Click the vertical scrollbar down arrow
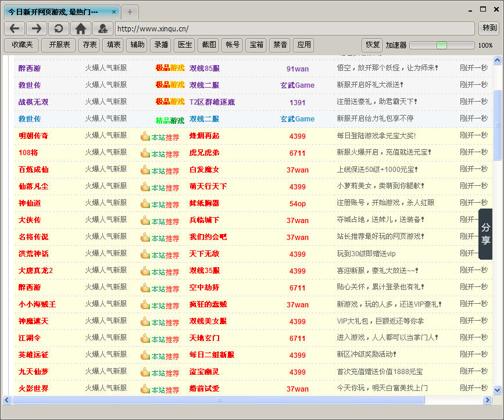 497,390
